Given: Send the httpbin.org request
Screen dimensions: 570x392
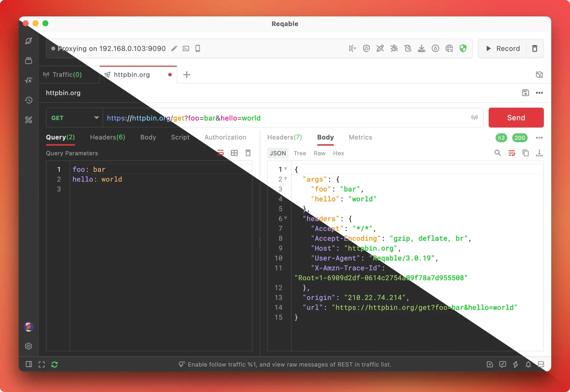Looking at the screenshot, I should coord(516,118).
